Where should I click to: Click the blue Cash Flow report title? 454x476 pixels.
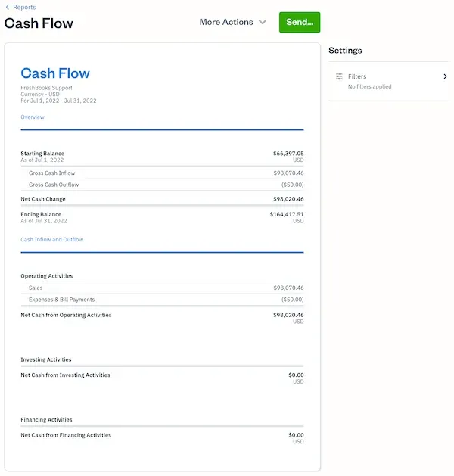[x=55, y=73]
